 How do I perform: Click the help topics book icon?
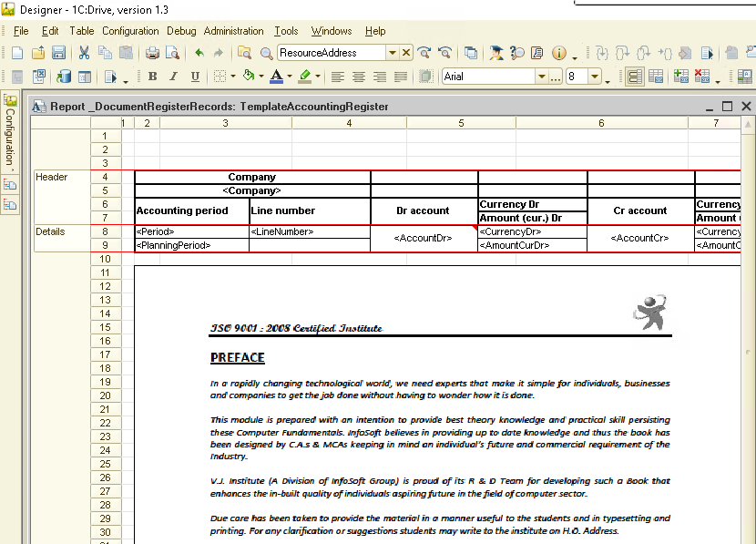click(x=537, y=53)
